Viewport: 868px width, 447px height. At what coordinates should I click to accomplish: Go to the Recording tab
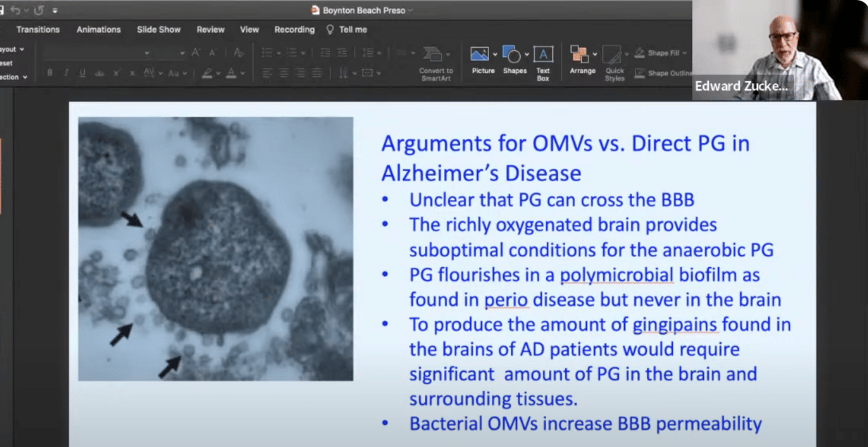(294, 30)
